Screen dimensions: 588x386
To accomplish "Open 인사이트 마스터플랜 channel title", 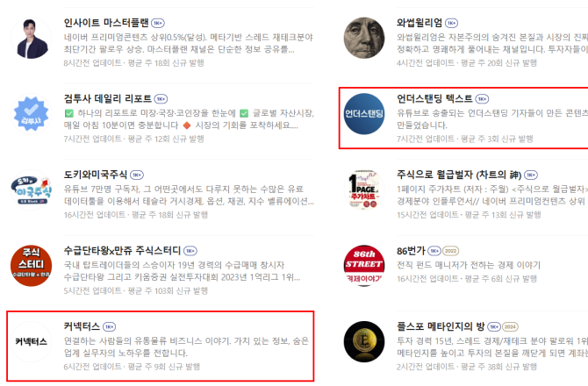I will coord(106,23).
